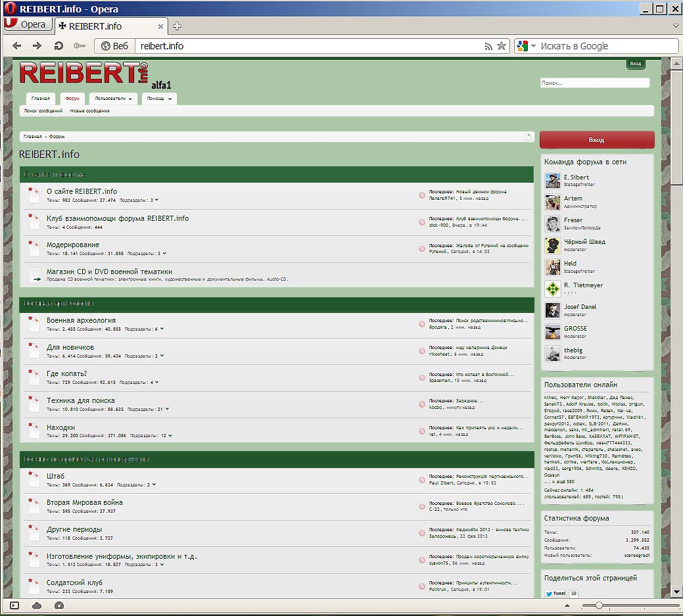Viewport: 683px width, 616px height.
Task: Open GROSSE eagle avatar thumbnail
Action: 553,333
